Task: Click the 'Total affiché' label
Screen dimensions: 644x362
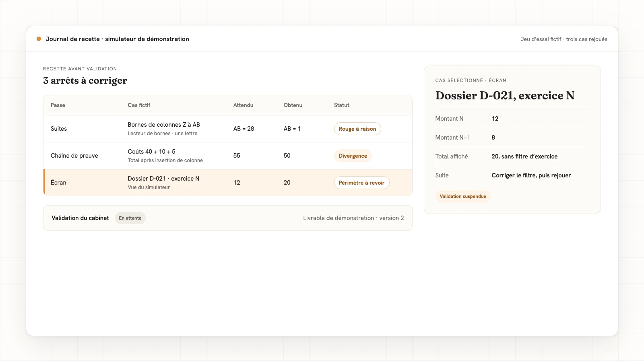Action: tap(451, 156)
